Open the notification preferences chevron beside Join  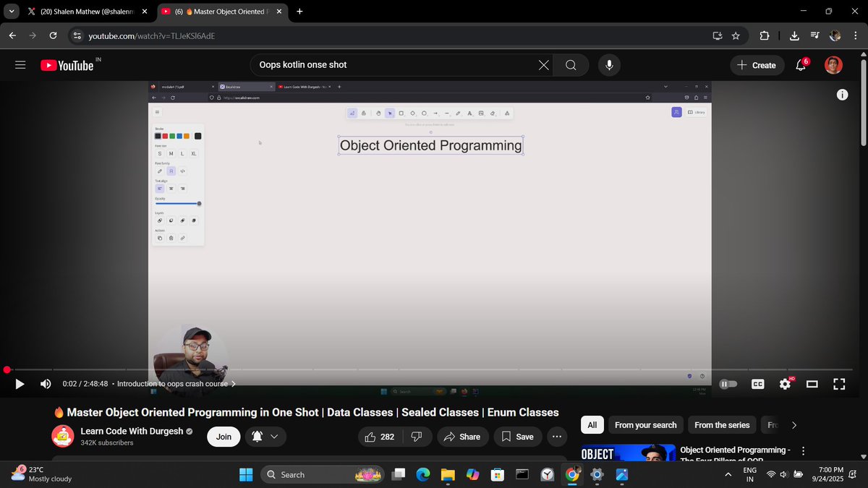[x=275, y=437]
